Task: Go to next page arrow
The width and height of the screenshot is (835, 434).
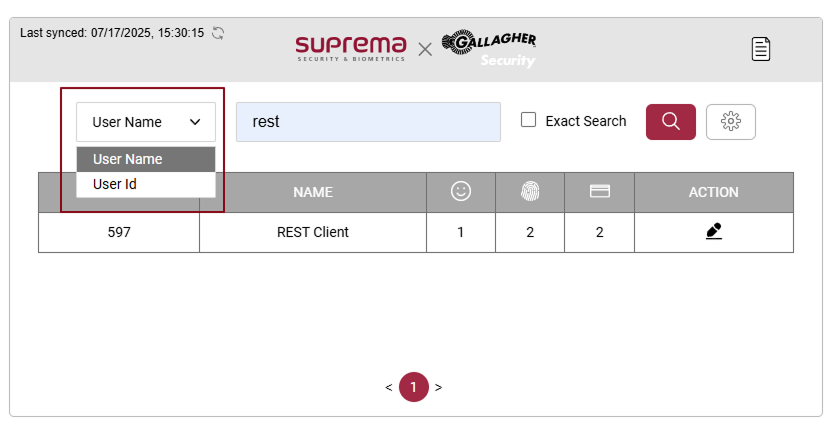Action: pos(438,387)
